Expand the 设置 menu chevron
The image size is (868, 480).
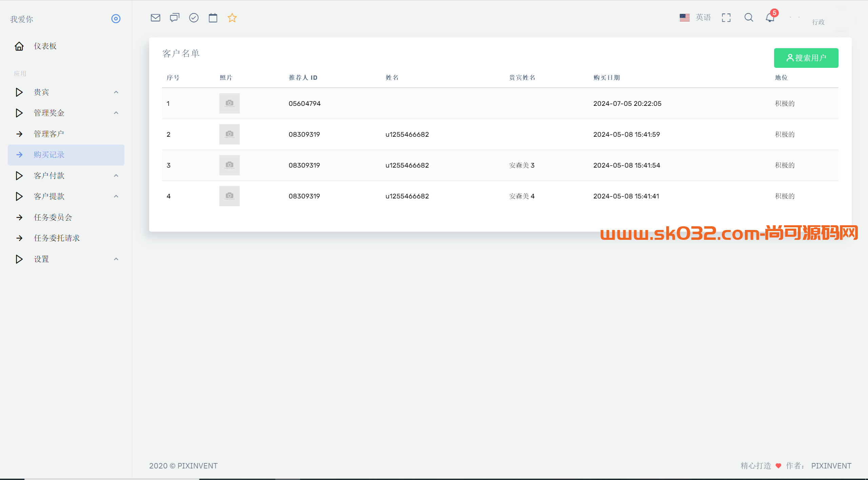[x=116, y=259]
